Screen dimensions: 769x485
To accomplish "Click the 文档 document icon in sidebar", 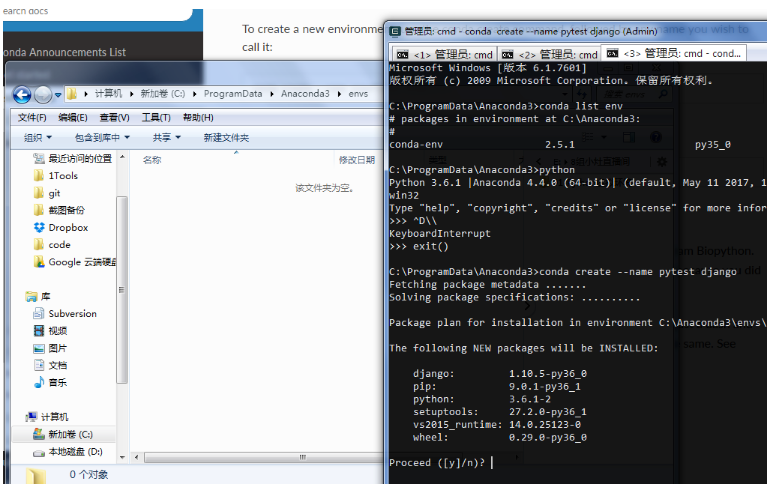I will tap(39, 365).
